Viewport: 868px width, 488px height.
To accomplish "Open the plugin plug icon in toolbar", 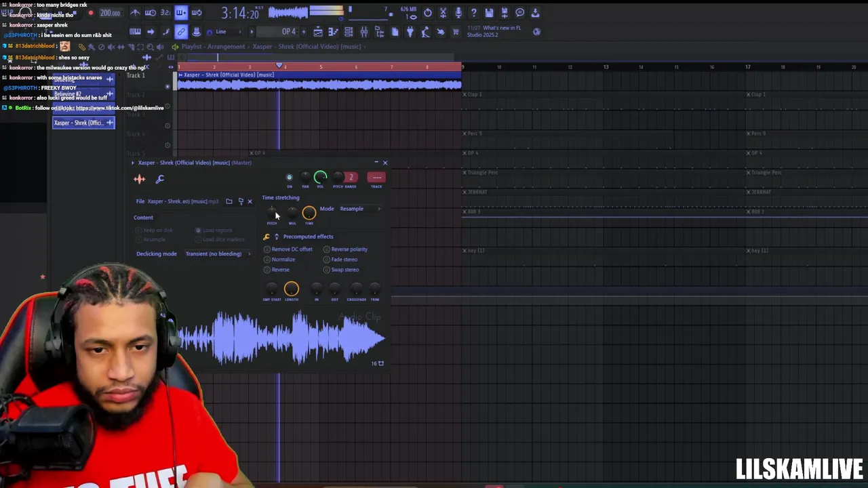I will [x=410, y=32].
